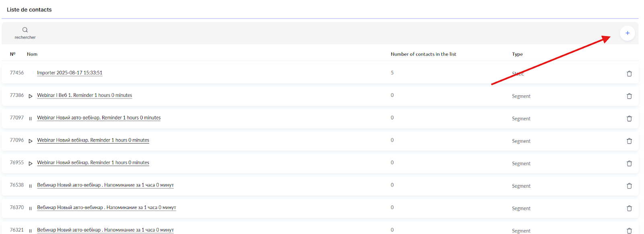This screenshot has width=644, height=234.
Task: Pause segment 77097 using the pause icon
Action: pos(30,119)
